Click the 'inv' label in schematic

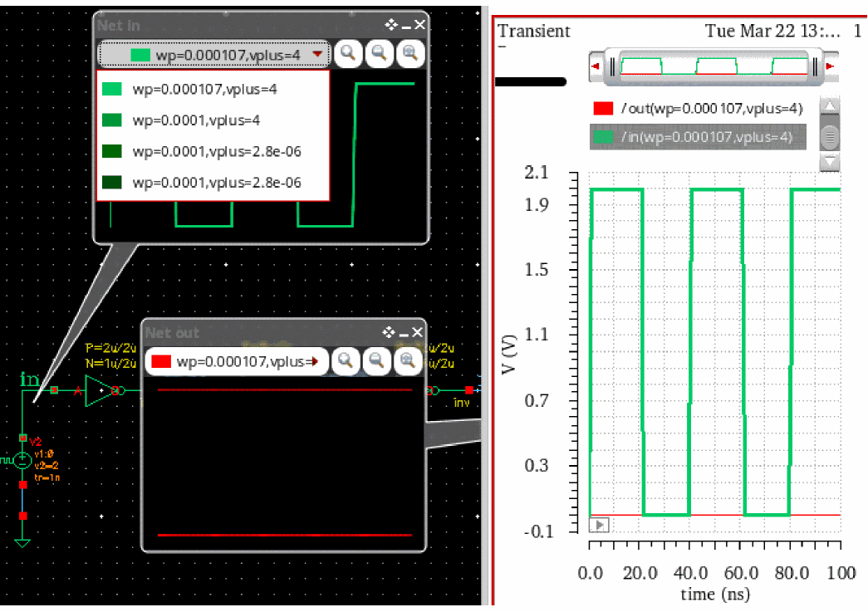pyautogui.click(x=462, y=402)
